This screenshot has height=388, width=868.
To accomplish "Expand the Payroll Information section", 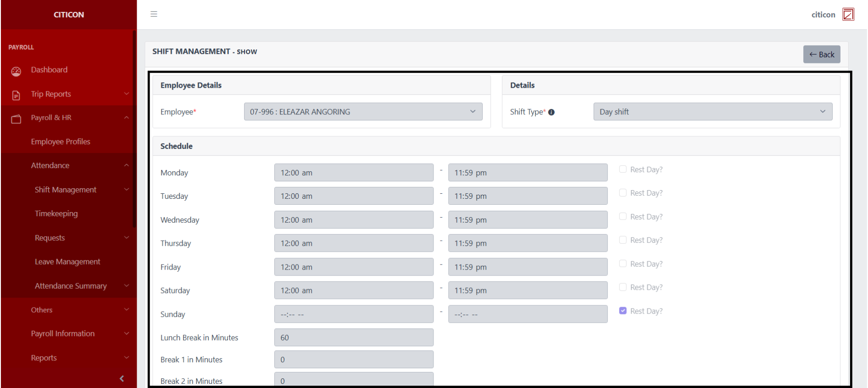I will pos(63,333).
